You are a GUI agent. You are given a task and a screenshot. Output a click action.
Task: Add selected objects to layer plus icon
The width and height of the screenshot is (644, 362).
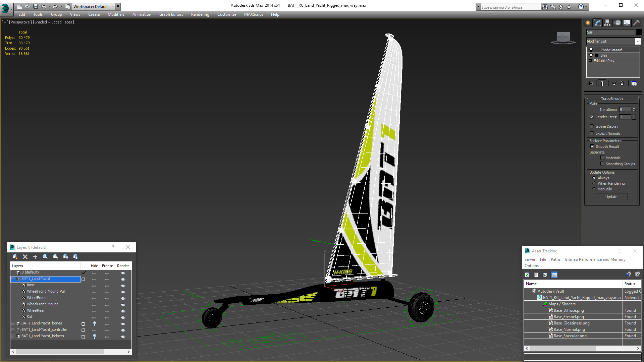[x=35, y=257]
